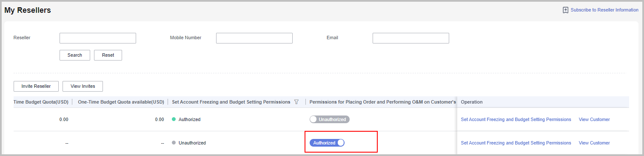The width and height of the screenshot is (644, 156).
Task: Click the green Authorized status dot
Action: pos(174,119)
